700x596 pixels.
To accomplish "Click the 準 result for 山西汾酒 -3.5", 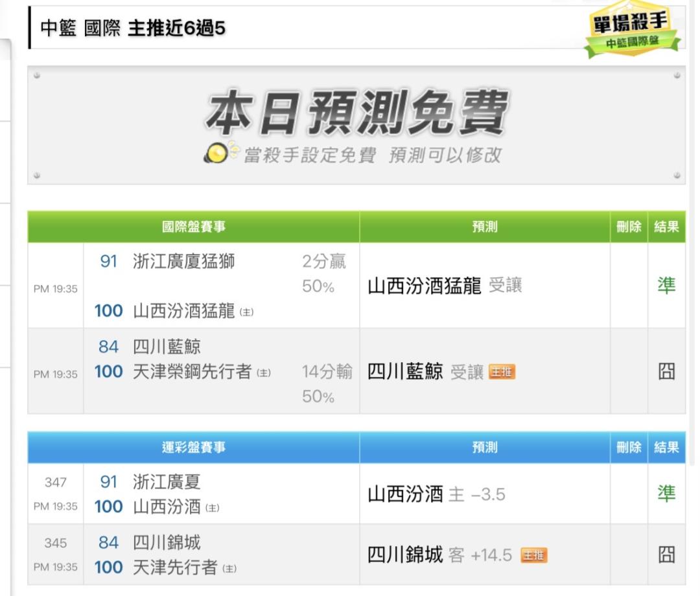I will [x=666, y=494].
